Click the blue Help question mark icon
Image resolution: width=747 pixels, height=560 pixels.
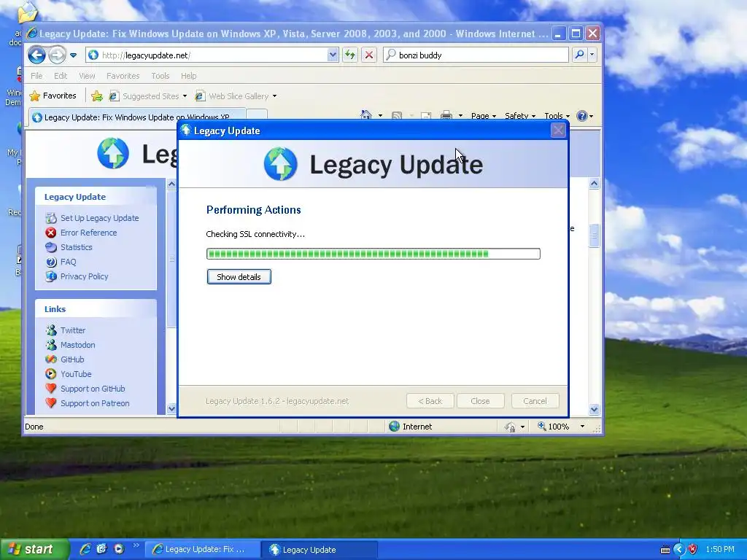pyautogui.click(x=581, y=116)
